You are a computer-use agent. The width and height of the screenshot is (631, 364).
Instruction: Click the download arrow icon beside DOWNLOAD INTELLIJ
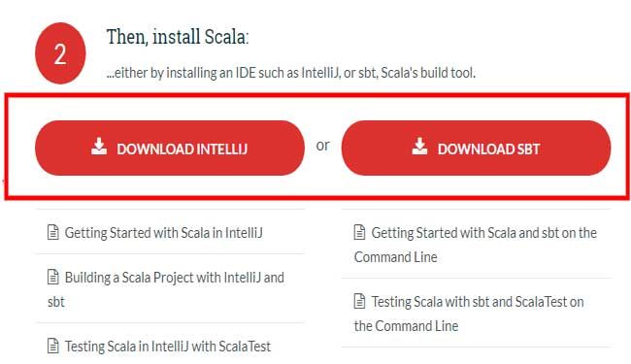point(99,147)
